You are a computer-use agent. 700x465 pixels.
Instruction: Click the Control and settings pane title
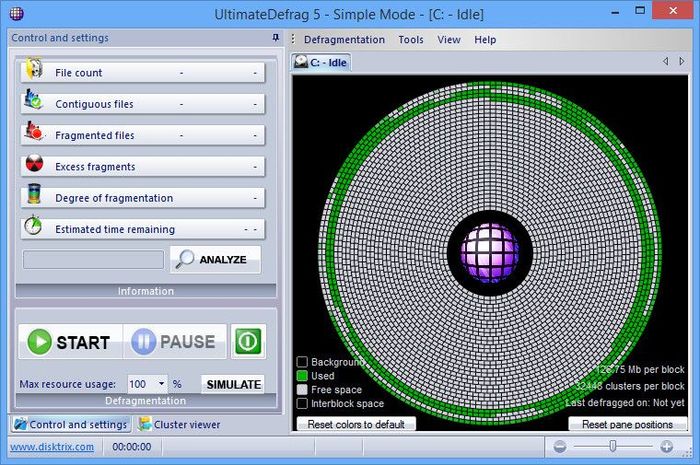pos(60,38)
